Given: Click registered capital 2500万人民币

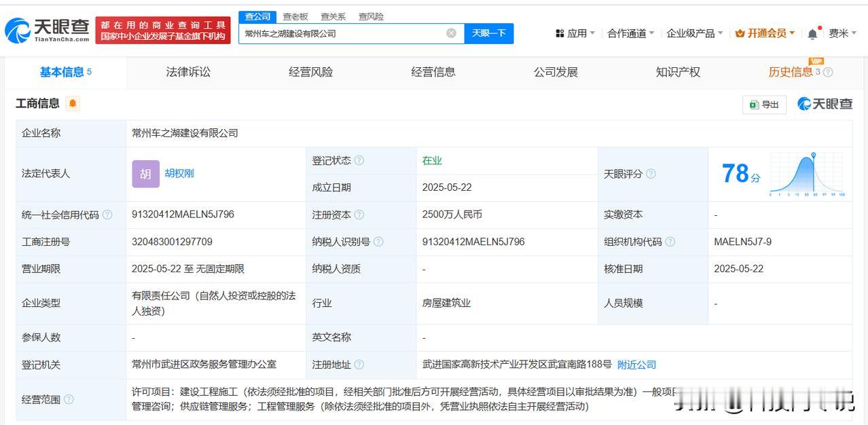Looking at the screenshot, I should pos(452,215).
